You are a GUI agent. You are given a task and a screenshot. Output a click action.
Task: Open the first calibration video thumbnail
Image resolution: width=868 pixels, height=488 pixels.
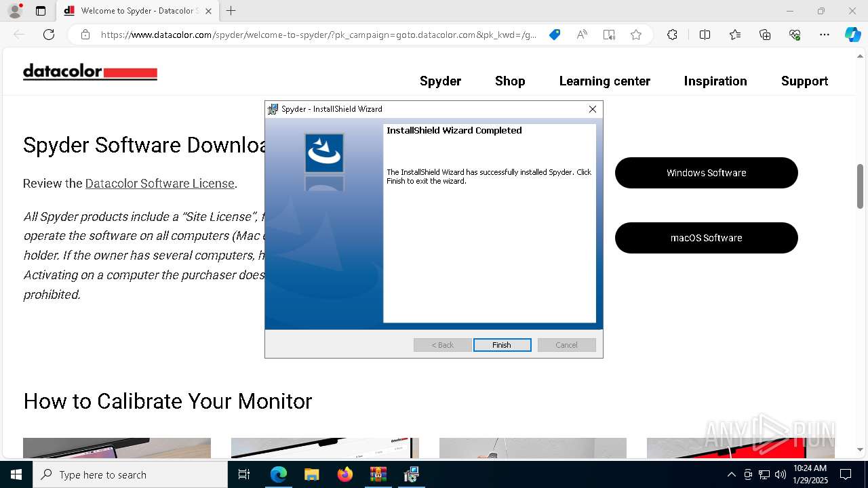pyautogui.click(x=117, y=448)
